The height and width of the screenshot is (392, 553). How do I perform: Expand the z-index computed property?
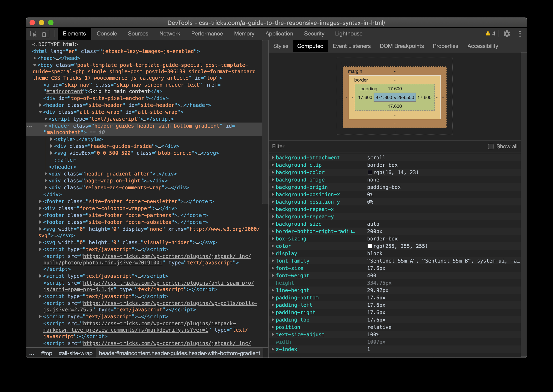[x=273, y=349]
